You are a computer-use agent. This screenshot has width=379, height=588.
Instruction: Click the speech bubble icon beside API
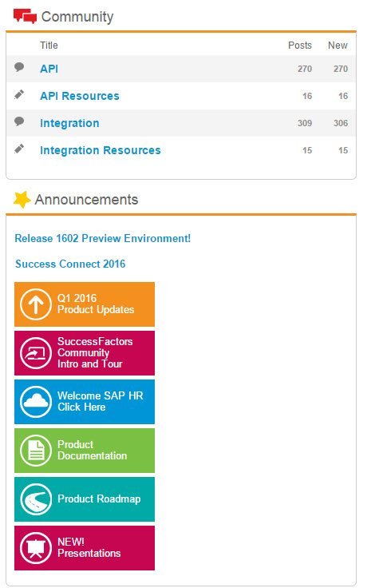click(19, 67)
